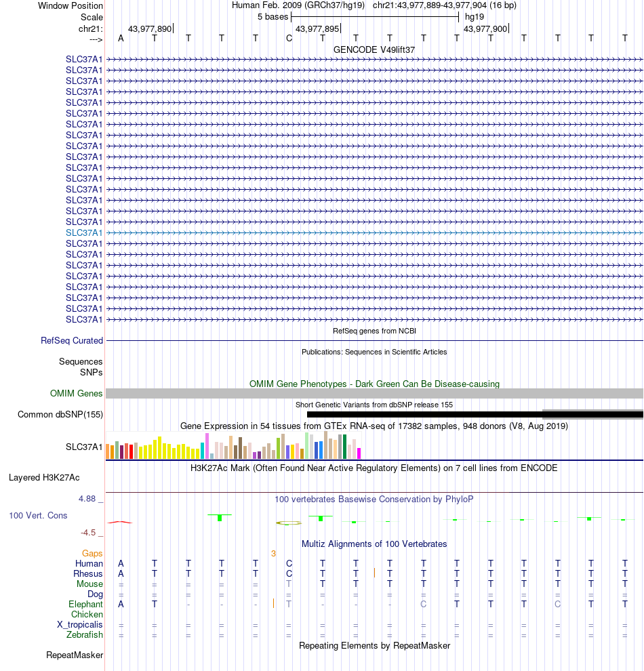Image resolution: width=644 pixels, height=671 pixels.
Task: Click the SNPs track label
Action: point(91,372)
